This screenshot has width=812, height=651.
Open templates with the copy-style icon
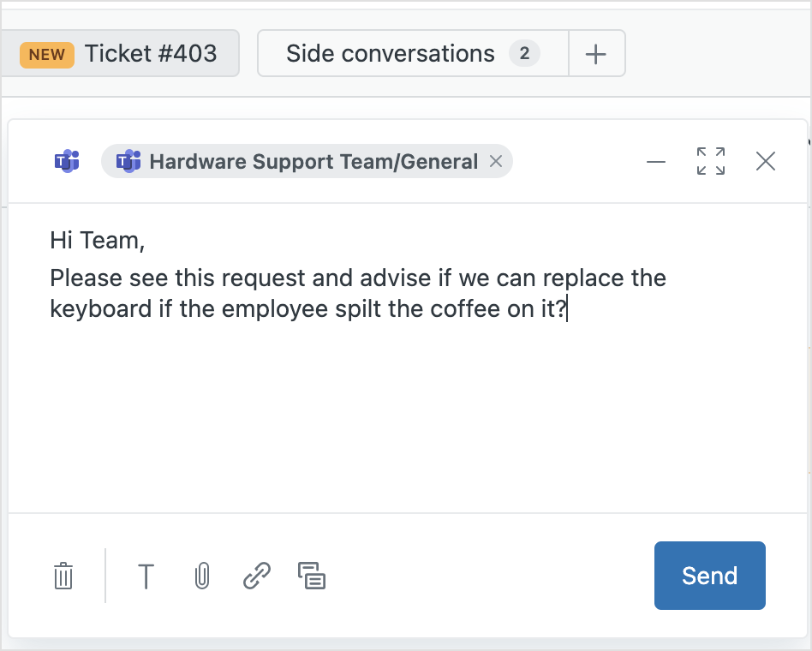[x=312, y=576]
